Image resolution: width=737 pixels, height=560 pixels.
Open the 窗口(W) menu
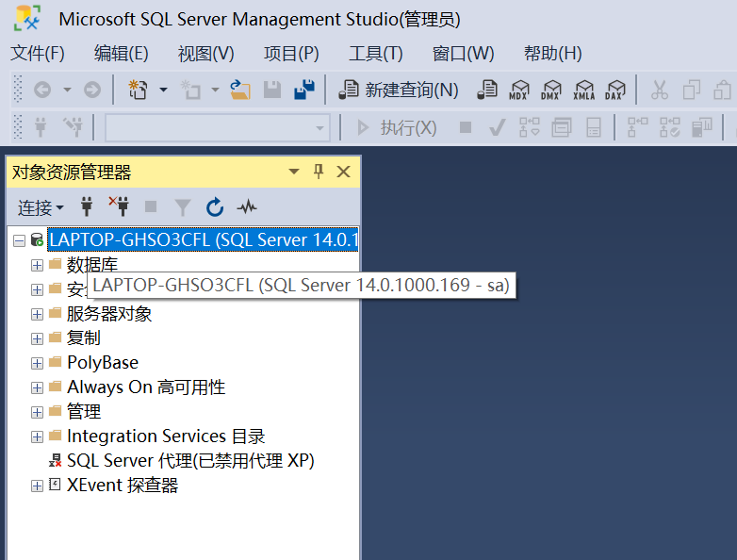(x=463, y=53)
